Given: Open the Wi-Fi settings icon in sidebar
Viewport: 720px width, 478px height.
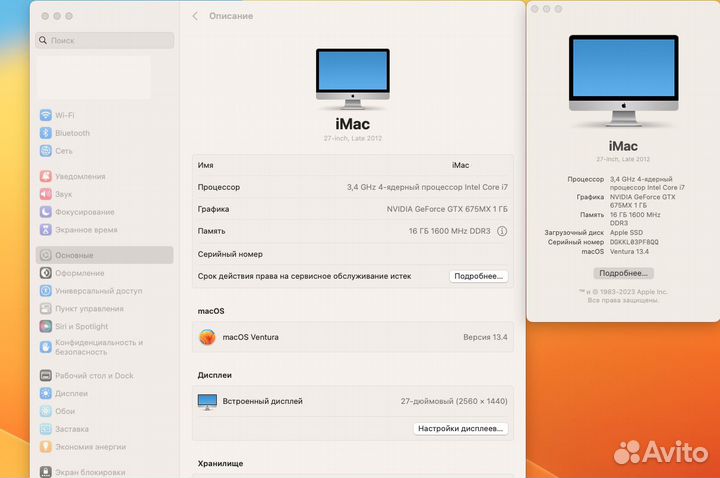Looking at the screenshot, I should pyautogui.click(x=45, y=115).
